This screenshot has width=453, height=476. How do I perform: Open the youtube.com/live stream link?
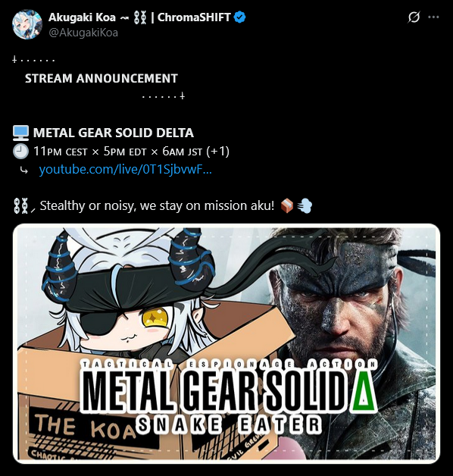click(x=125, y=169)
